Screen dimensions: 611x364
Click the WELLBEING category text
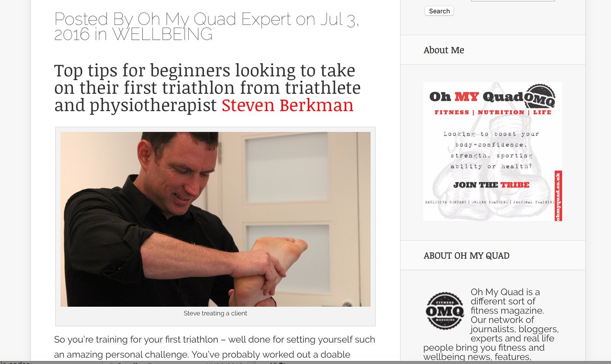click(162, 34)
